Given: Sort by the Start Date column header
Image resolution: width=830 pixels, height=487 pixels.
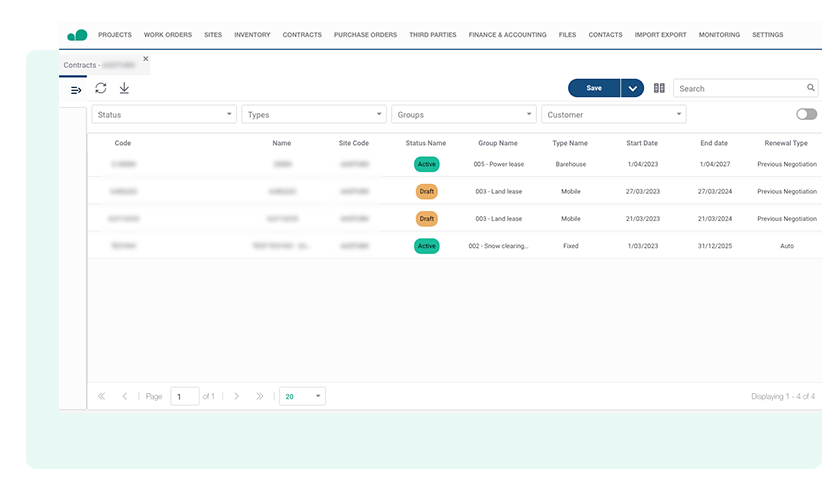Looking at the screenshot, I should coord(642,143).
